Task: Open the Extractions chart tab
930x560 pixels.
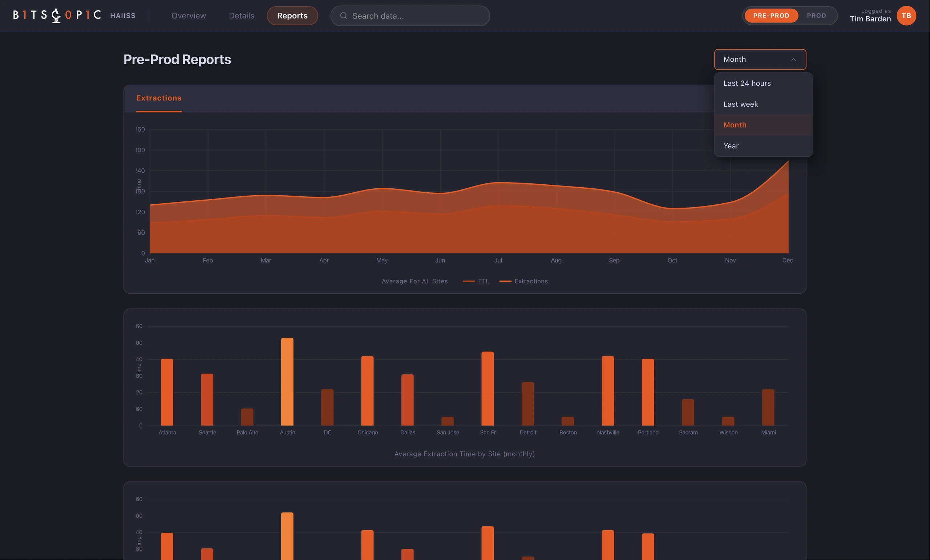Action: pyautogui.click(x=159, y=98)
